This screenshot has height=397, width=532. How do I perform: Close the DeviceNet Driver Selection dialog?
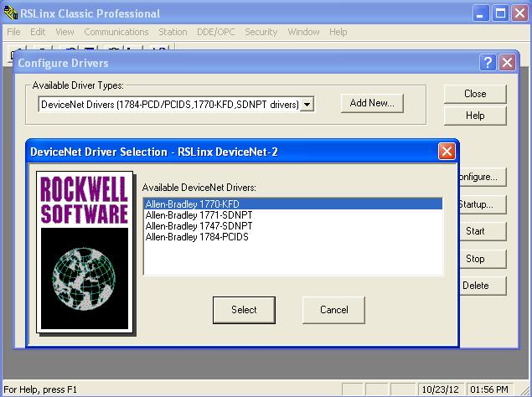point(447,152)
